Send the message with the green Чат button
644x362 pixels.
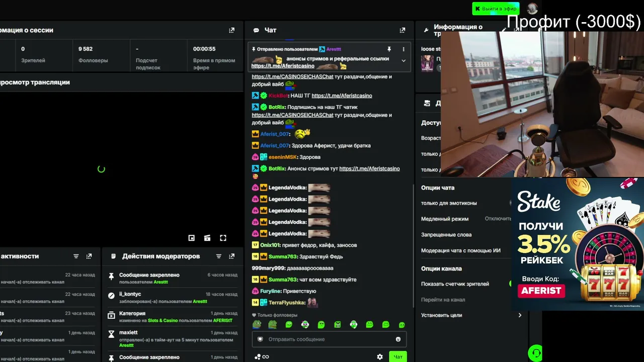click(x=397, y=357)
